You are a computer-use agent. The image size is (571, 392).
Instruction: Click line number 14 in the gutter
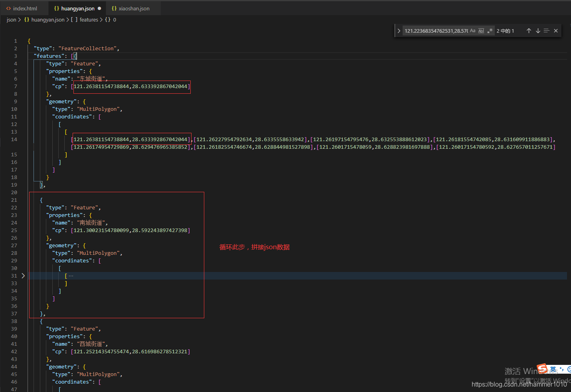click(14, 139)
